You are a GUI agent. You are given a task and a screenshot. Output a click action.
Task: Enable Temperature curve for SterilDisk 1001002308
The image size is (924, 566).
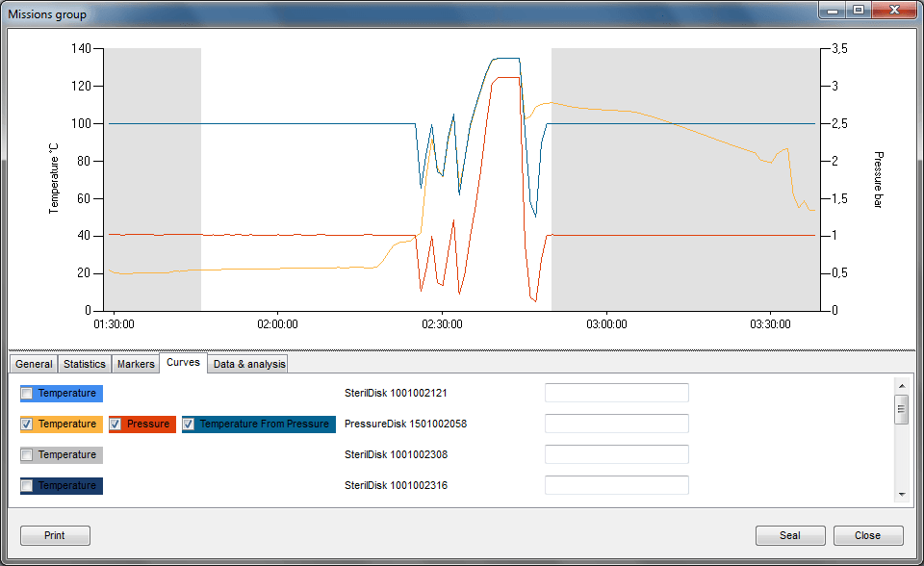26,454
